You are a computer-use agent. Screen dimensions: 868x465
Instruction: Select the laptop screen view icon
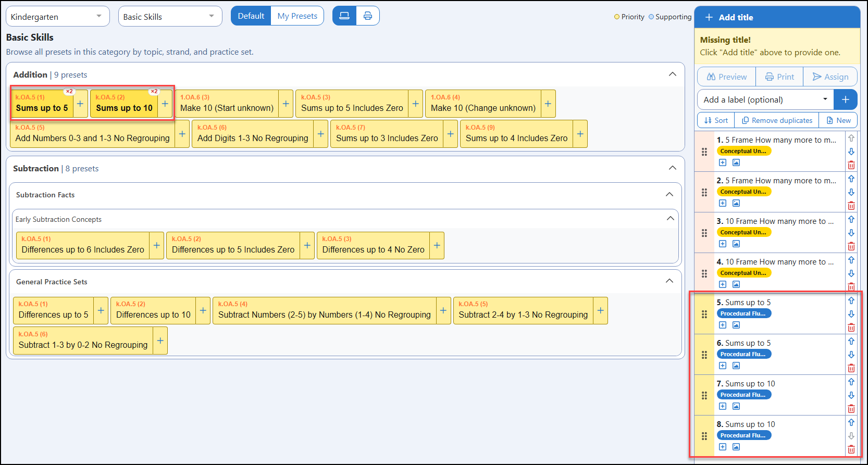pyautogui.click(x=344, y=16)
